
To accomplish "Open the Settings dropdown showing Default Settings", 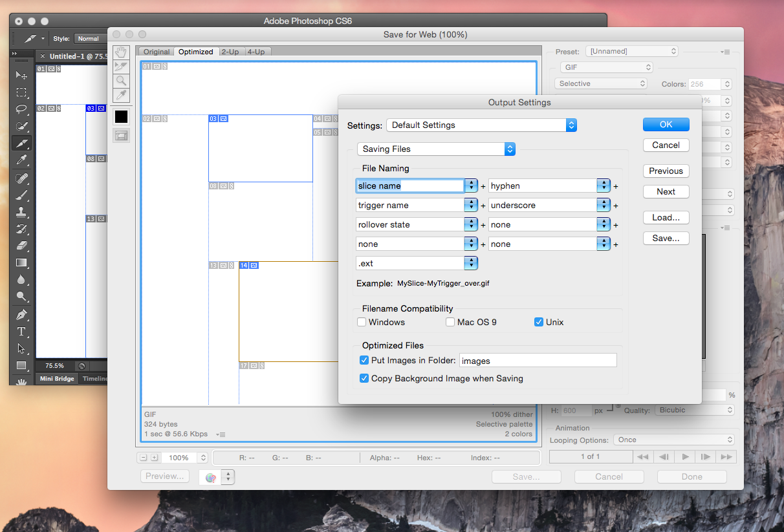I will [481, 125].
